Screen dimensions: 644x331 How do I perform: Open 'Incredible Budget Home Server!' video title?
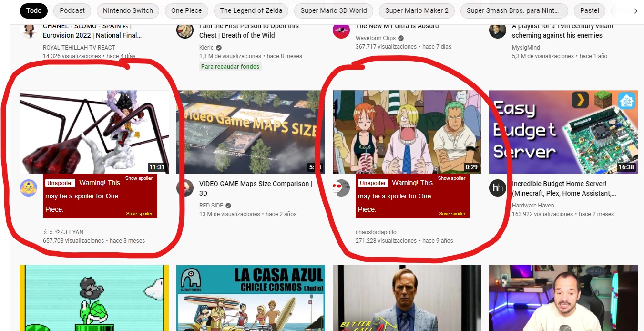(564, 188)
